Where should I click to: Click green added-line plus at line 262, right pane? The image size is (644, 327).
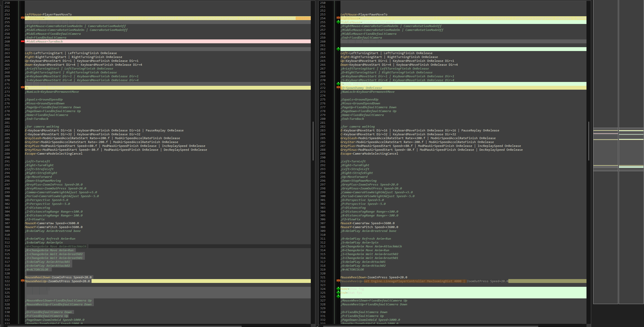(338, 49)
